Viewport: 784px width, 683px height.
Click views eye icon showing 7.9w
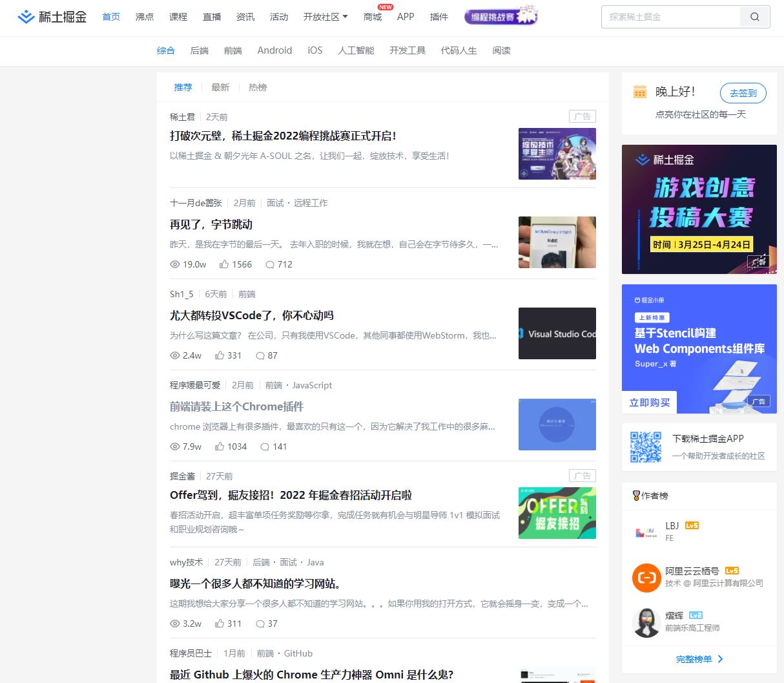coord(175,447)
